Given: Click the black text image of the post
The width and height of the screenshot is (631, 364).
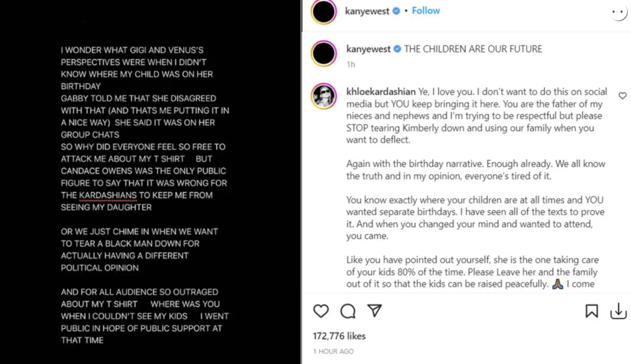Looking at the screenshot, I should tap(150, 182).
